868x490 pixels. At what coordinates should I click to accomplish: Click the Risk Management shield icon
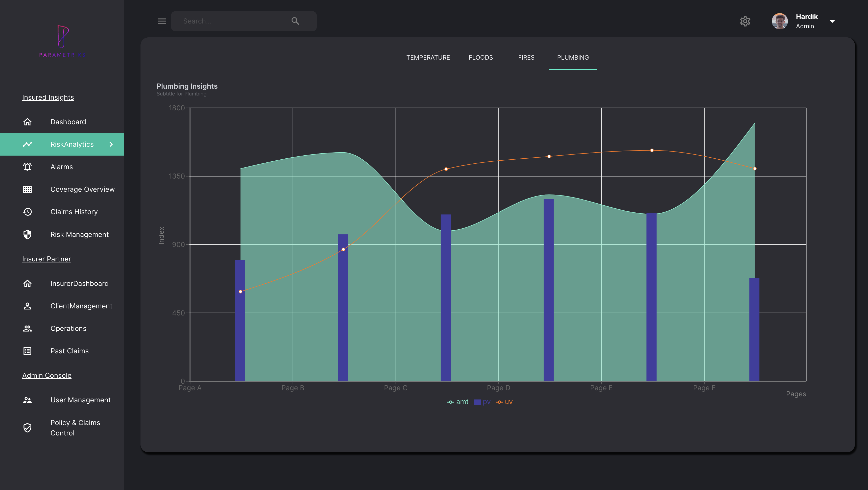click(x=27, y=235)
